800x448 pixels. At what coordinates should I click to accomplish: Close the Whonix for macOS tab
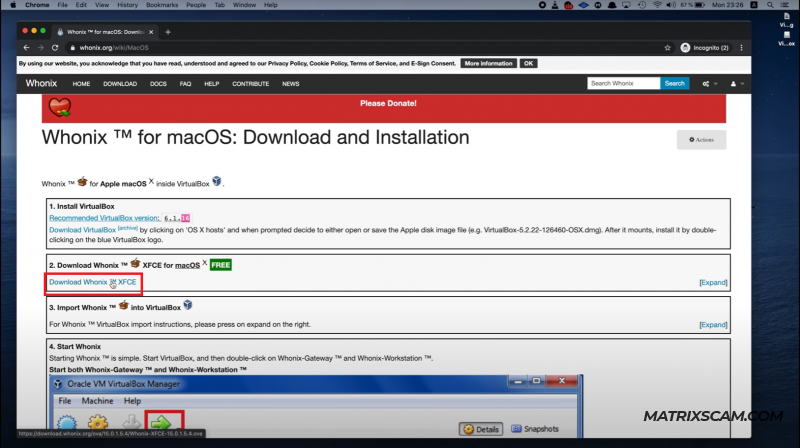pos(151,32)
